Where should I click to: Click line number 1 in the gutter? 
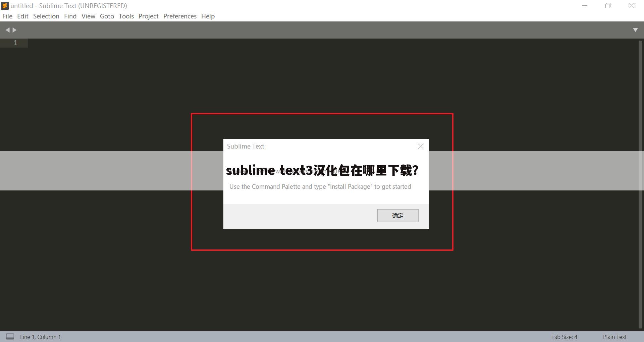[x=15, y=43]
